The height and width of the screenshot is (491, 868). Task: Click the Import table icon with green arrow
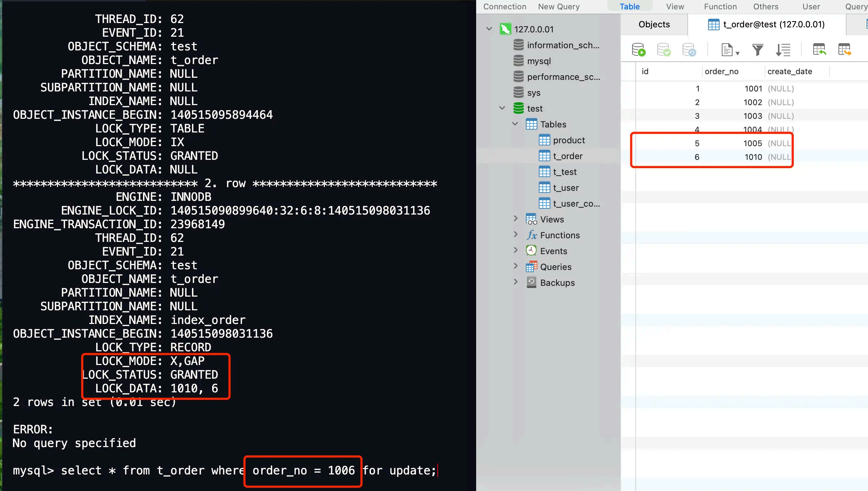tap(819, 50)
